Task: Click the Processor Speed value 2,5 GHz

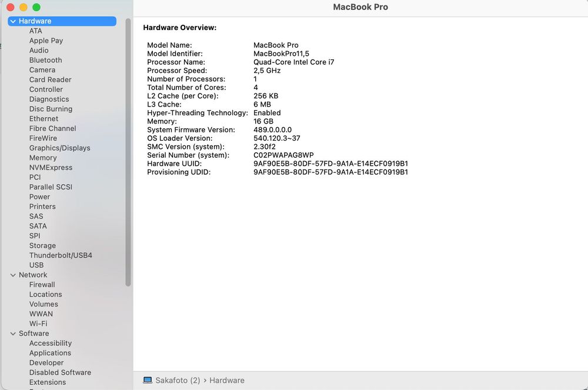Action: pyautogui.click(x=267, y=71)
